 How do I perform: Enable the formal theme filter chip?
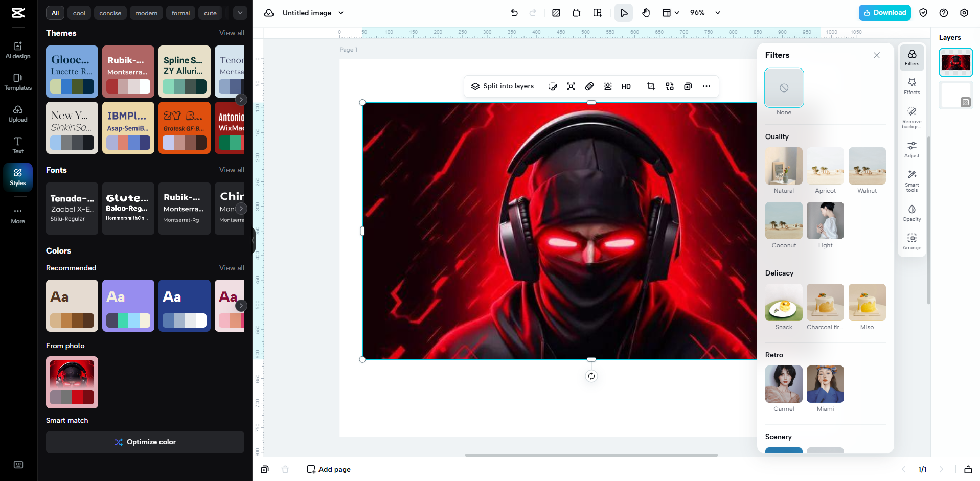click(x=180, y=12)
